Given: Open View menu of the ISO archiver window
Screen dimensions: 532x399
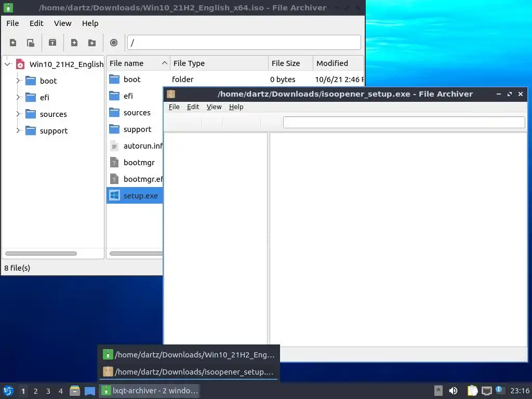Looking at the screenshot, I should [63, 23].
